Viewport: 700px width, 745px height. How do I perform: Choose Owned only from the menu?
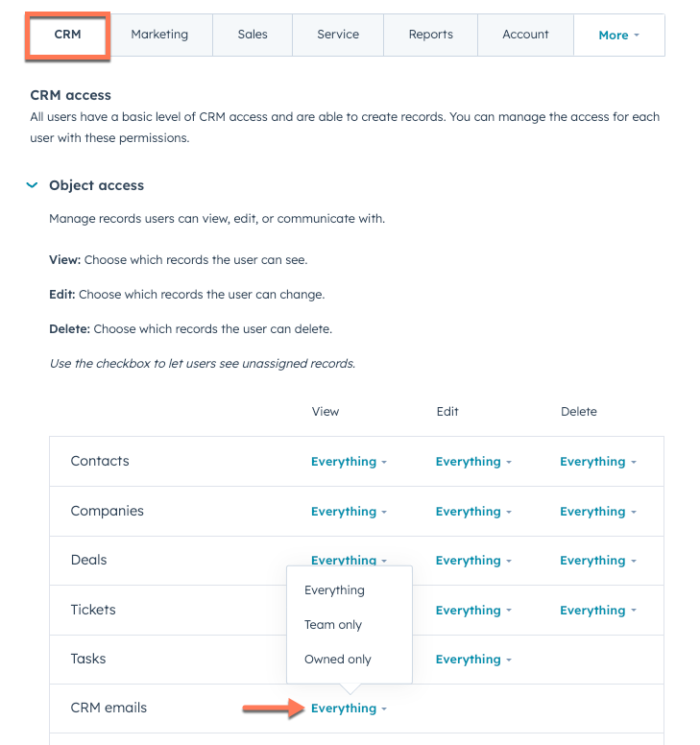(x=337, y=660)
